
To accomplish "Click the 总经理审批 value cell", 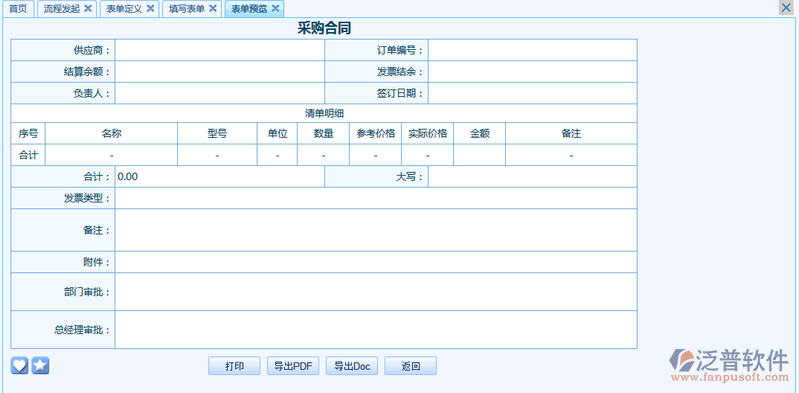I will tap(376, 330).
